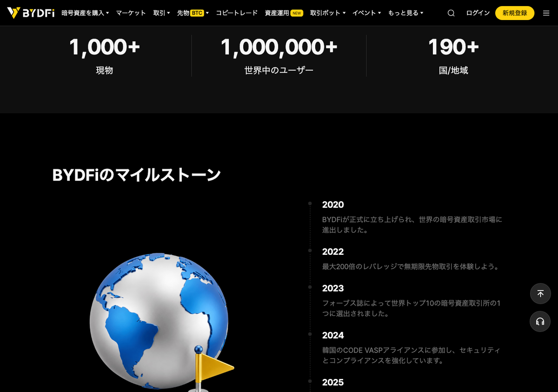
Task: Click the フォーブス誌 description text
Action: (x=412, y=308)
